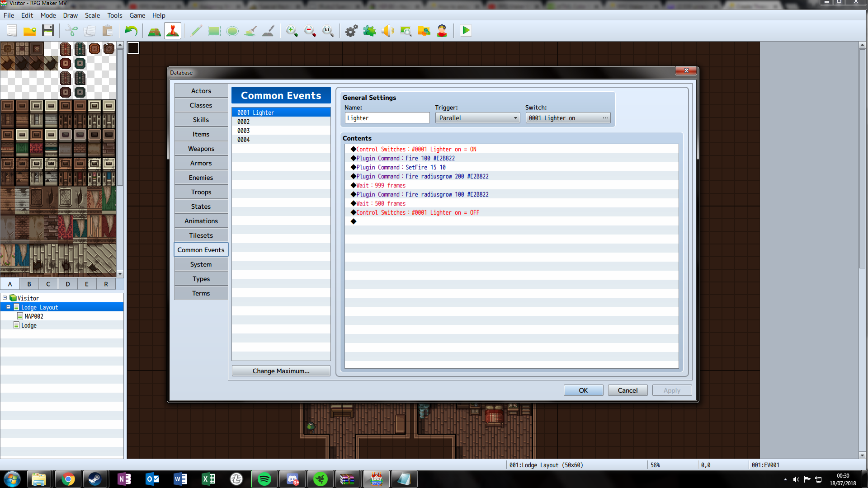This screenshot has height=488, width=868.
Task: Open Google Chrome from the taskbar
Action: click(x=68, y=479)
